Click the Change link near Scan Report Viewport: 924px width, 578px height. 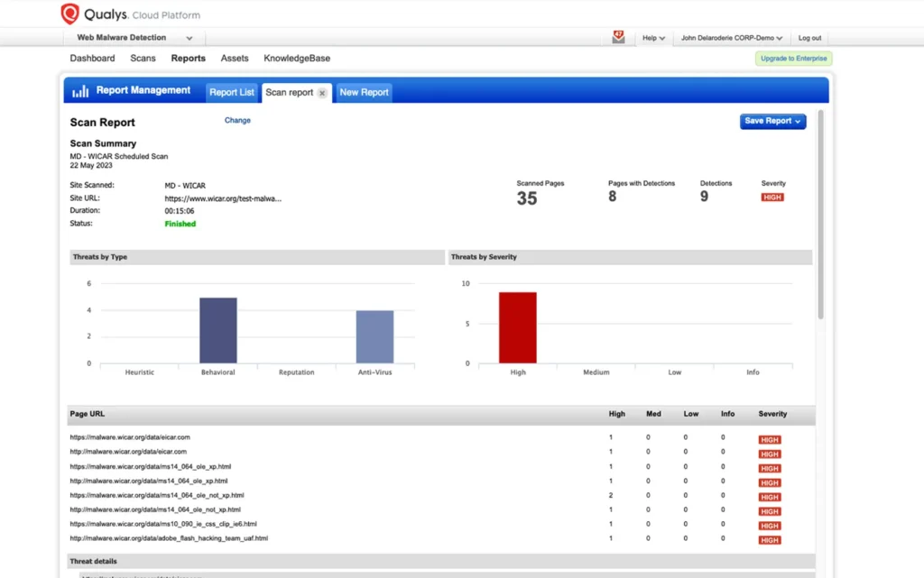point(237,119)
